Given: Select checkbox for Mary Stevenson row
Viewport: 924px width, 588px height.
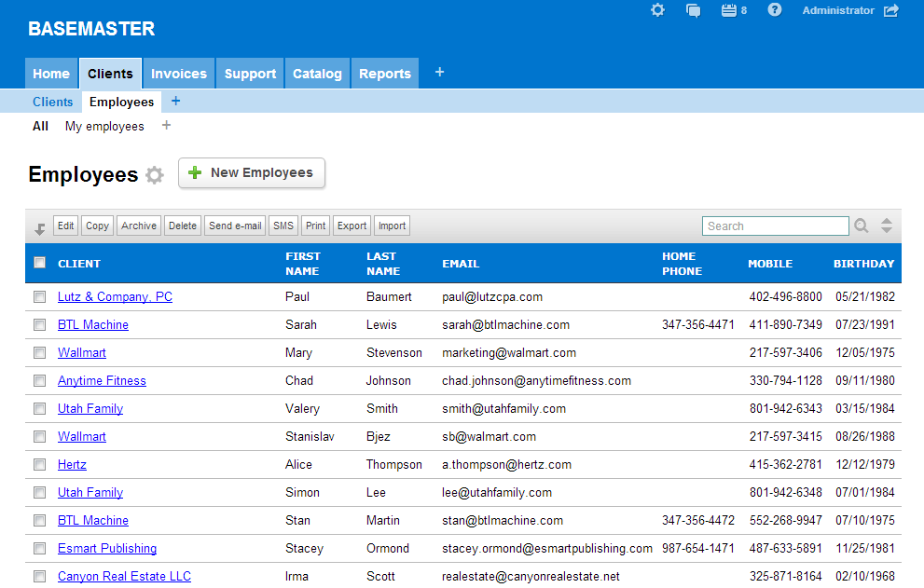Looking at the screenshot, I should 39,353.
